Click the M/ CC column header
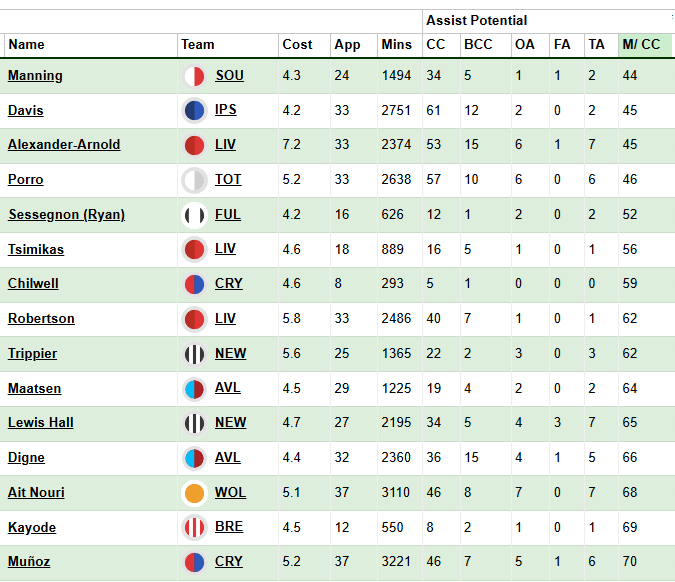The height and width of the screenshot is (582, 675). click(641, 45)
